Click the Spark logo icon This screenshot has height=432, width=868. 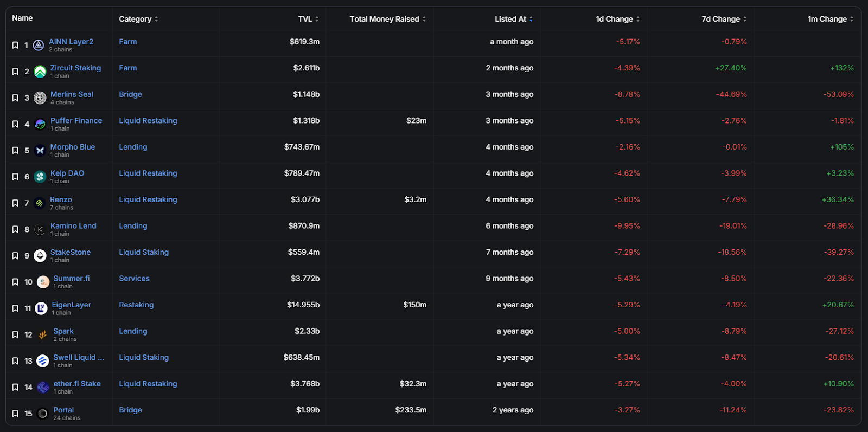[x=43, y=335]
